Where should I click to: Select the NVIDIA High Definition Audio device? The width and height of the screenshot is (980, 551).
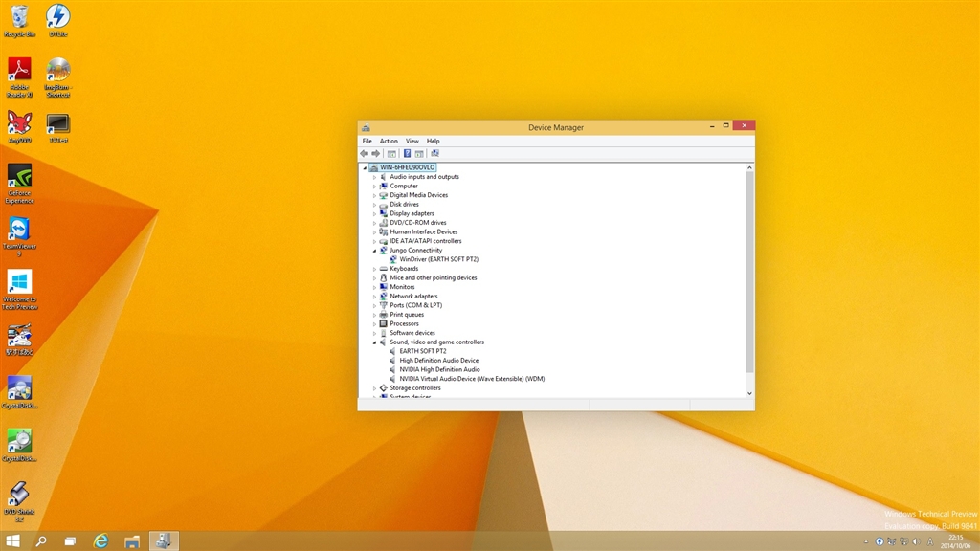click(x=439, y=369)
